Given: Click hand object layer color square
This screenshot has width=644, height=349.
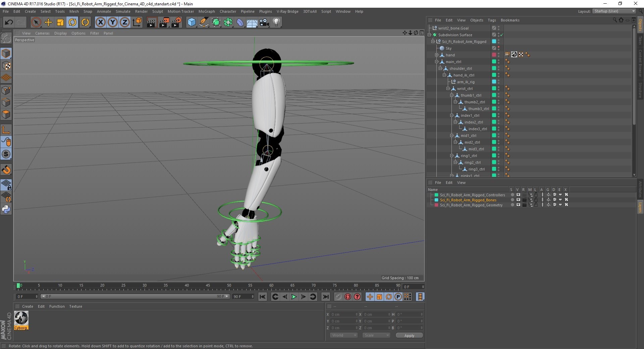Looking at the screenshot, I should pos(494,55).
